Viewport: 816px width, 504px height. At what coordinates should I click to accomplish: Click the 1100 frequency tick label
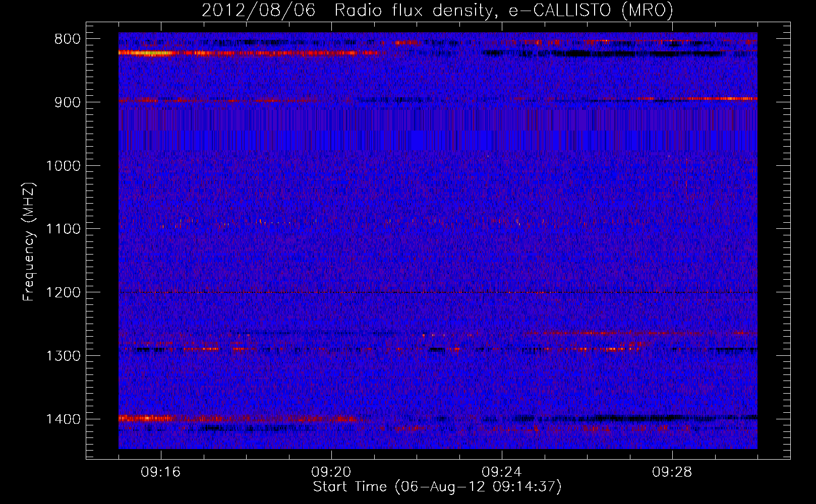64,229
